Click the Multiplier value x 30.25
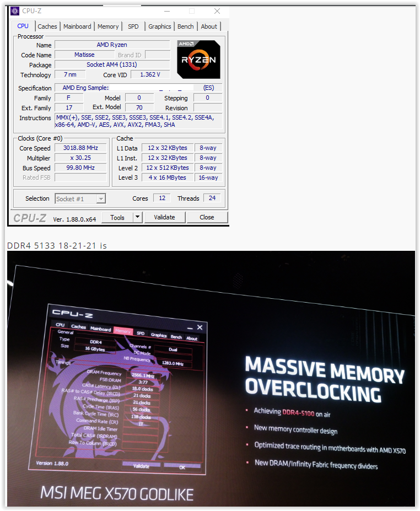 [x=80, y=158]
